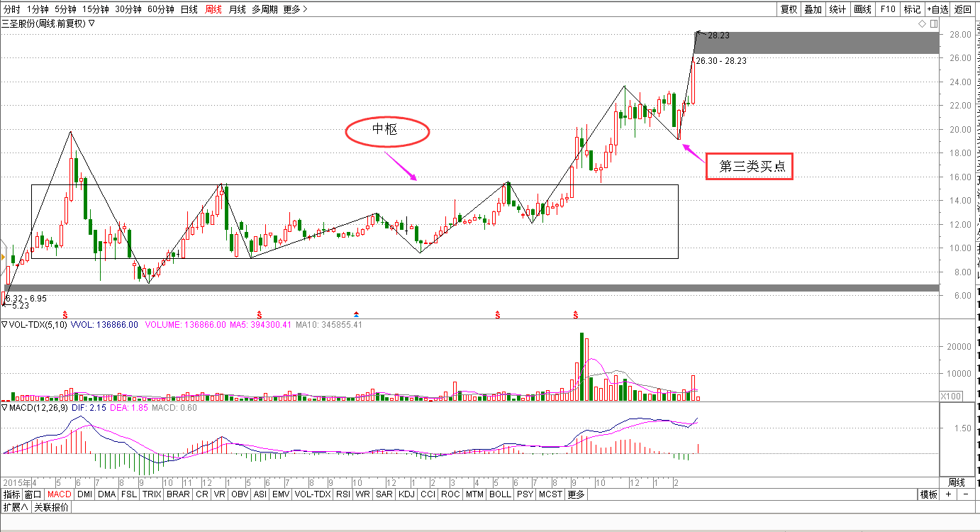Select the MCST indicator tab
The image size is (980, 532).
pos(550,494)
